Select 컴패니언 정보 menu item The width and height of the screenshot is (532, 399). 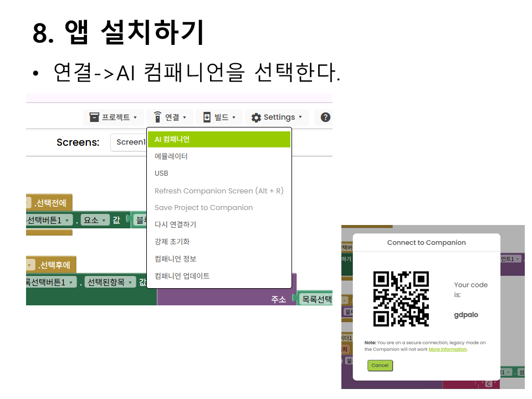(219, 259)
